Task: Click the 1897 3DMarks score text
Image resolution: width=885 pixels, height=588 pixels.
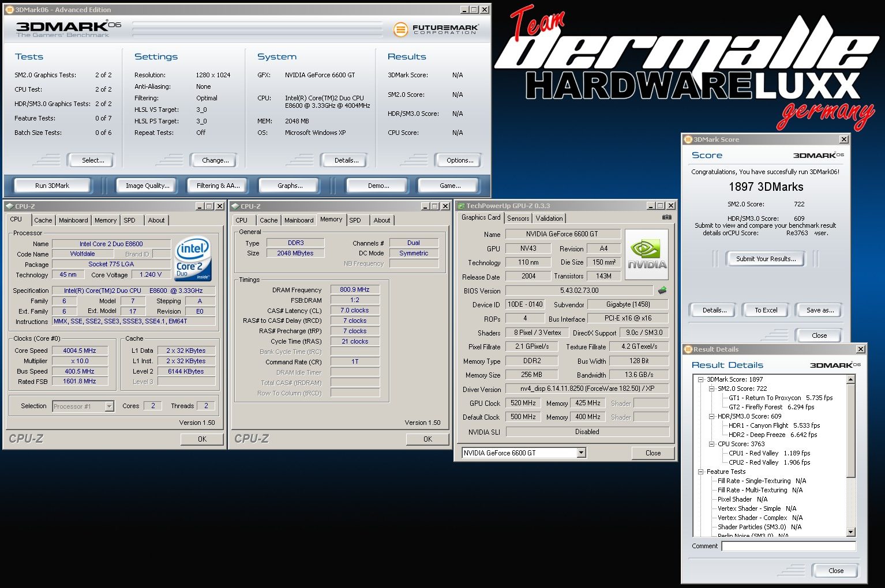Action: click(766, 187)
